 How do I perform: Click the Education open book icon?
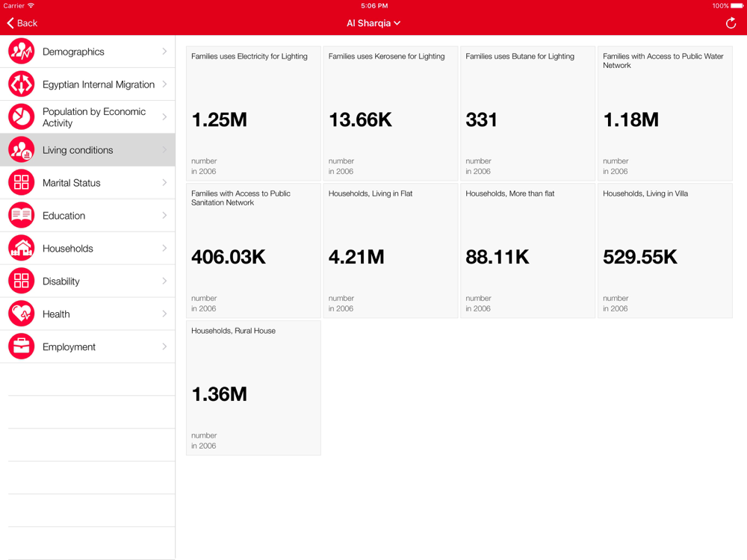(x=21, y=216)
